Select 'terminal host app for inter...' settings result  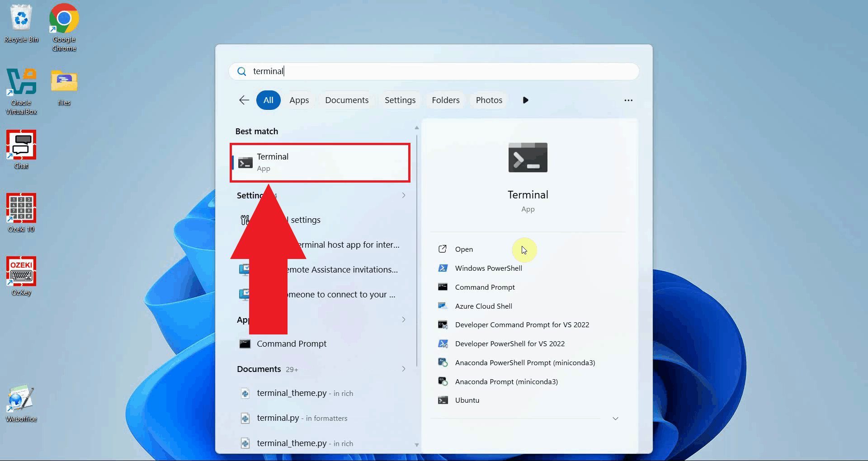click(320, 245)
